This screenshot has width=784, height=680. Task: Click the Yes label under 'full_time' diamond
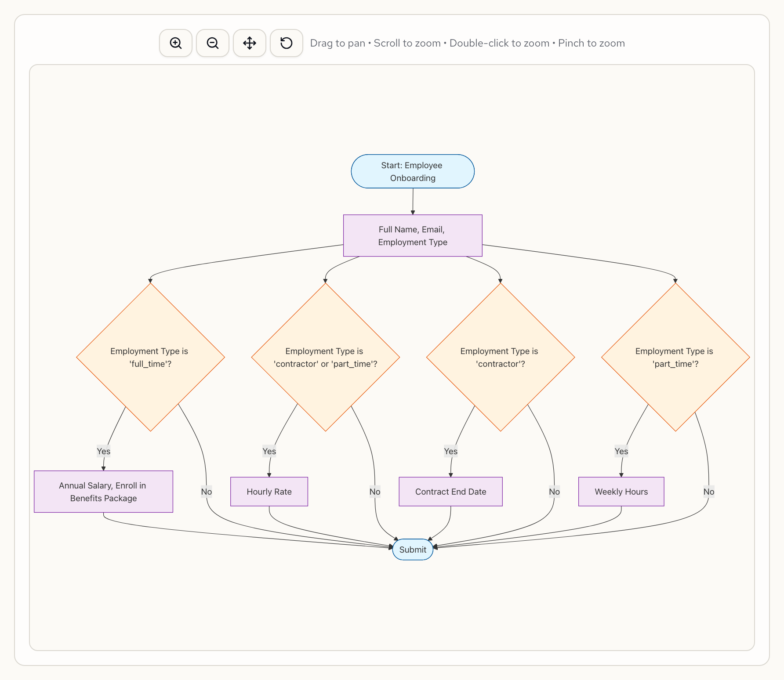pos(103,451)
